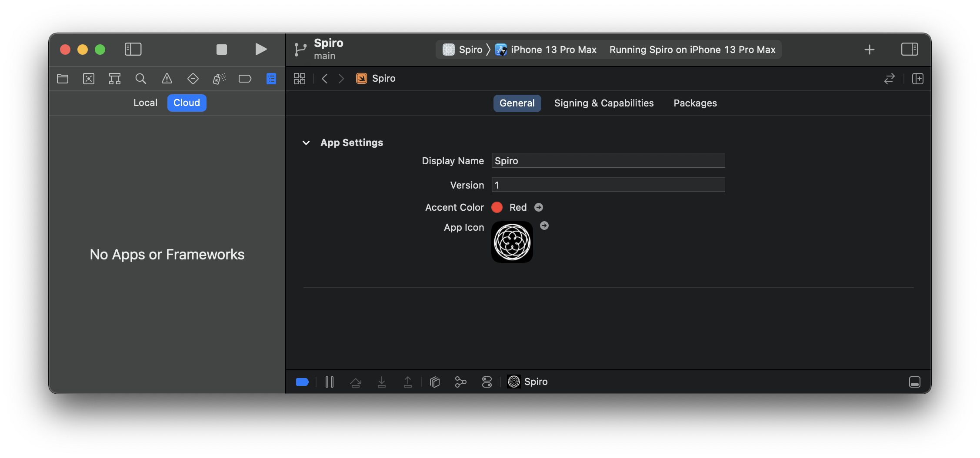This screenshot has height=458, width=980.
Task: Open the Symbol navigator
Action: coord(115,79)
